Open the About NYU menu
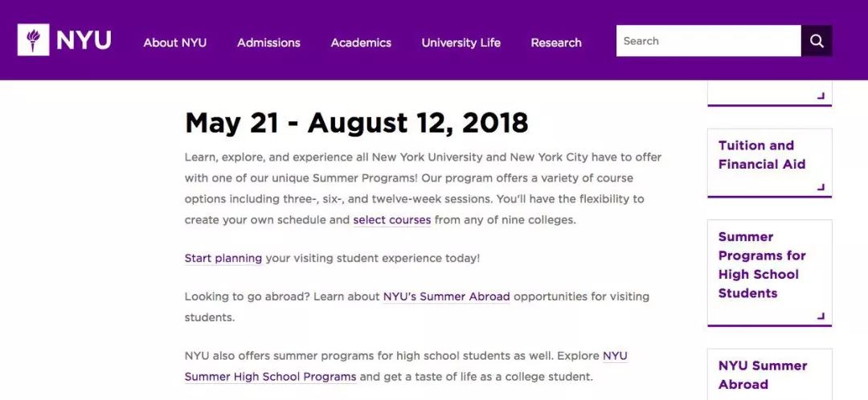Viewport: 868px width, 400px height. click(x=174, y=43)
